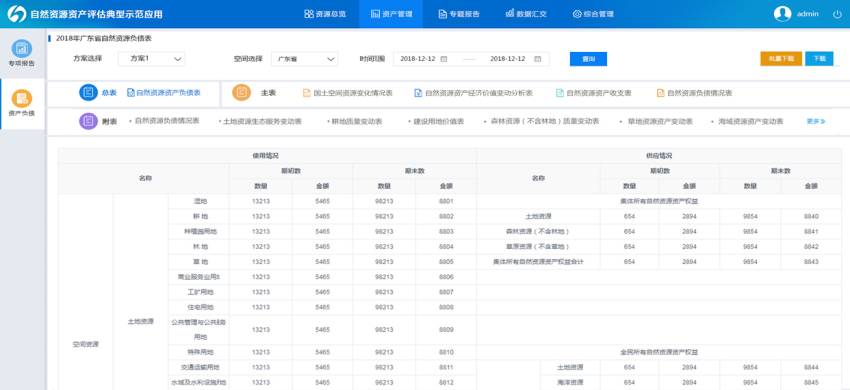Click the blue 总表 circle icon
The height and width of the screenshot is (390, 850).
pos(88,93)
